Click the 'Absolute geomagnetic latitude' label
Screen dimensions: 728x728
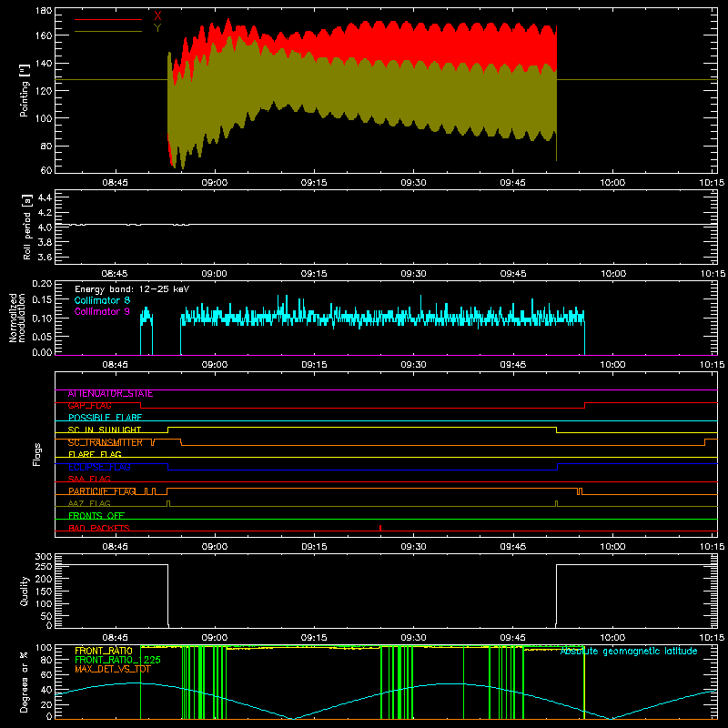tap(629, 652)
